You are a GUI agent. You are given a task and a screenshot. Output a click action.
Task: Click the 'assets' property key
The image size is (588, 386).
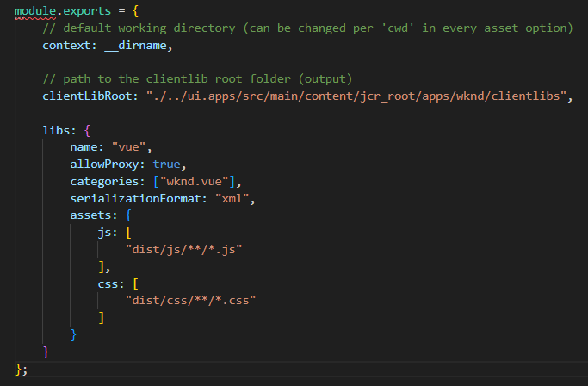click(x=90, y=215)
